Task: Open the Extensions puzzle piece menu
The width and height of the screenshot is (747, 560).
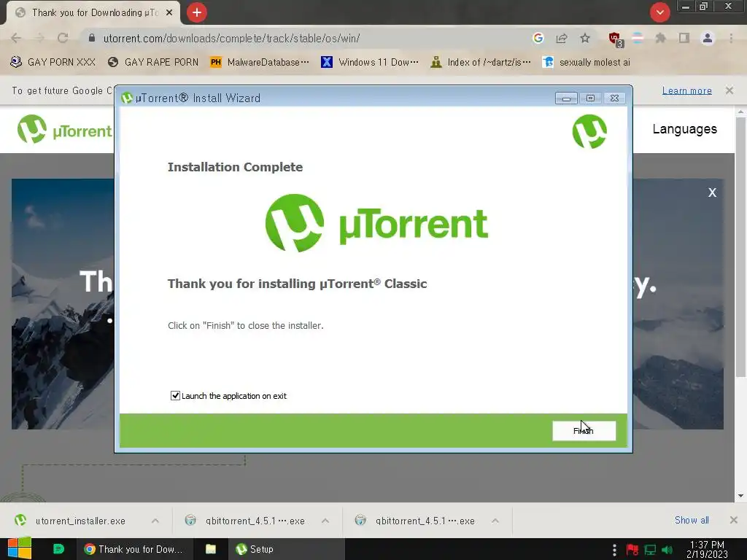Action: point(661,38)
